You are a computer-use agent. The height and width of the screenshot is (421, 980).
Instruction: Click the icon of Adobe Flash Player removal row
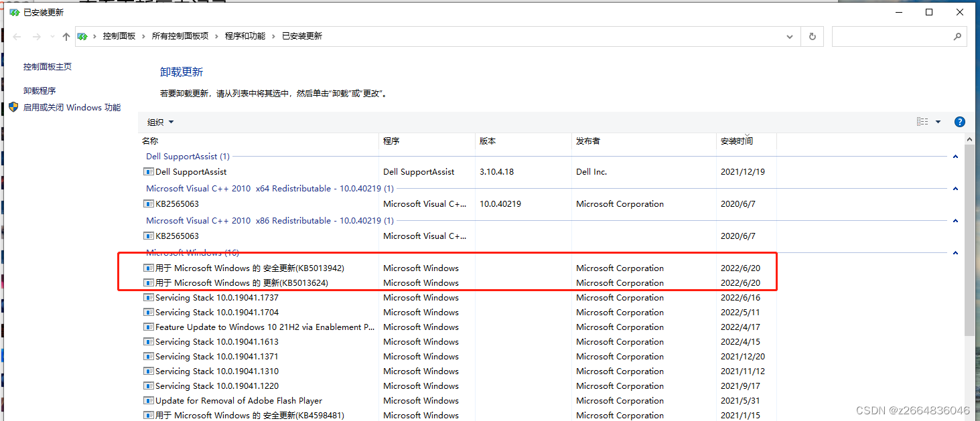[x=149, y=401]
